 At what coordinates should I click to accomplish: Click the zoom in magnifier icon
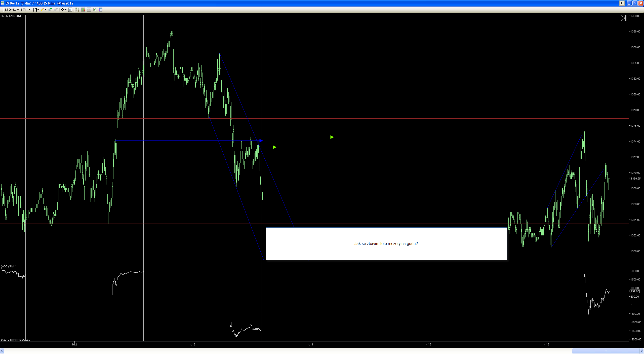click(50, 10)
